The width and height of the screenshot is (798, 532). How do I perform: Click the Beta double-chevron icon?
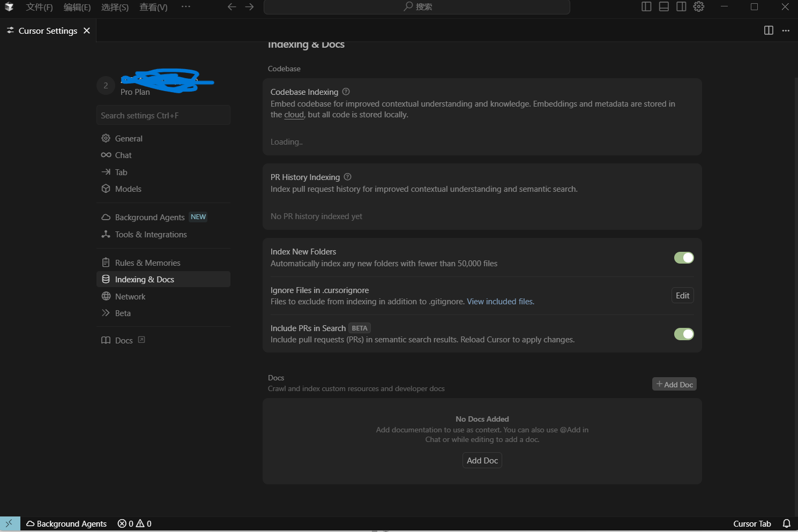click(106, 313)
